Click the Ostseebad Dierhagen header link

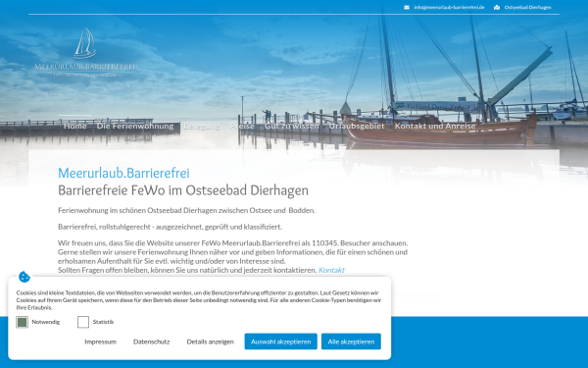tap(527, 7)
